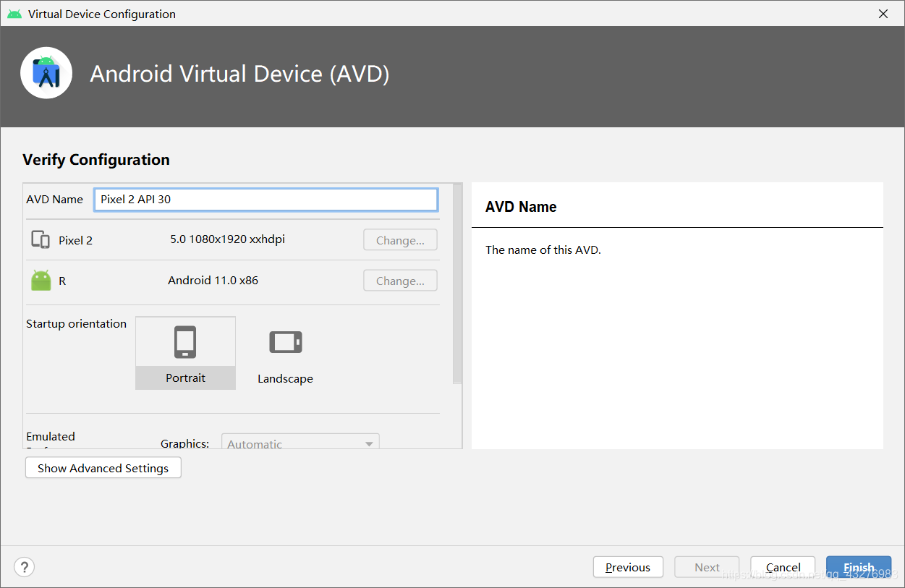The width and height of the screenshot is (905, 588).
Task: Click the 'Startup orientation' label
Action: [76, 324]
